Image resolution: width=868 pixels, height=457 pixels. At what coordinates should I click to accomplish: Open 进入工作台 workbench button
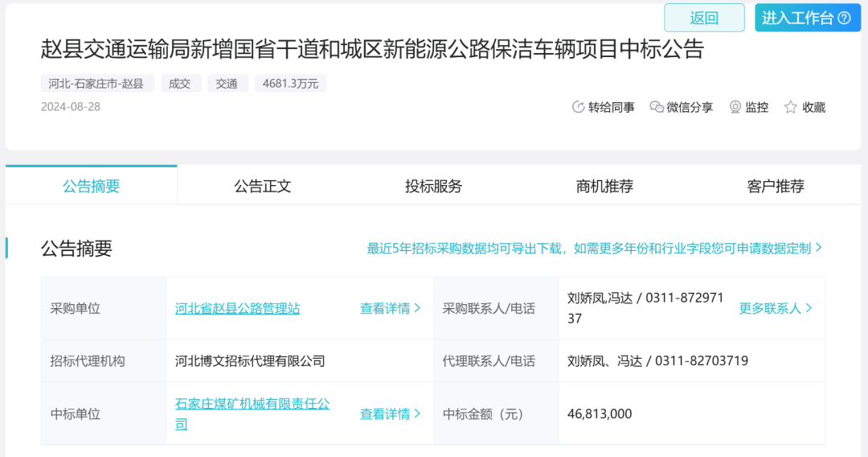click(x=808, y=18)
